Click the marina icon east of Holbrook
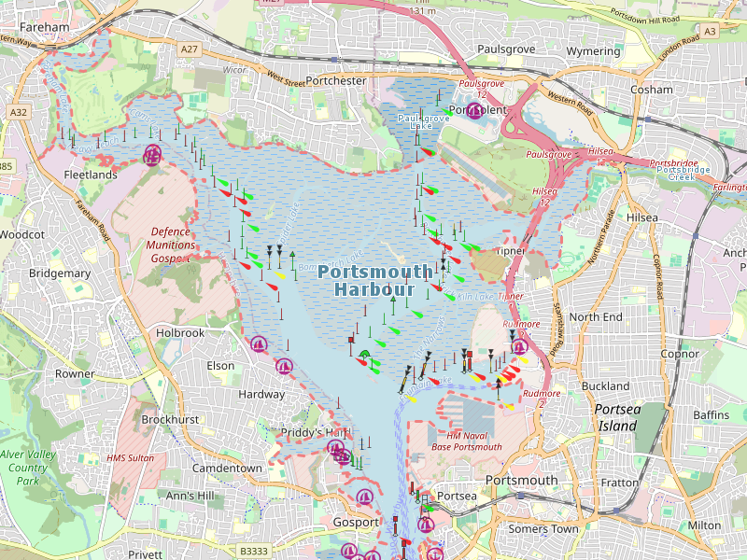Image resolution: width=747 pixels, height=560 pixels. (260, 344)
